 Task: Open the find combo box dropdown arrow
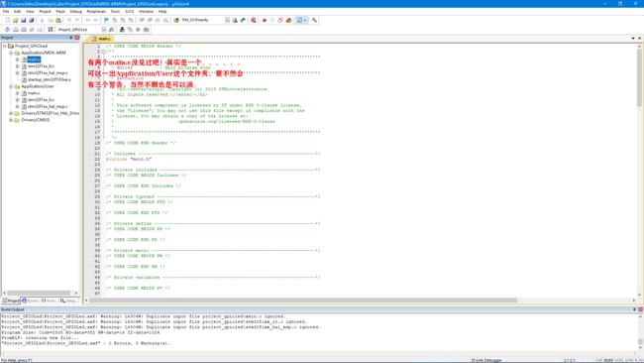click(227, 20)
